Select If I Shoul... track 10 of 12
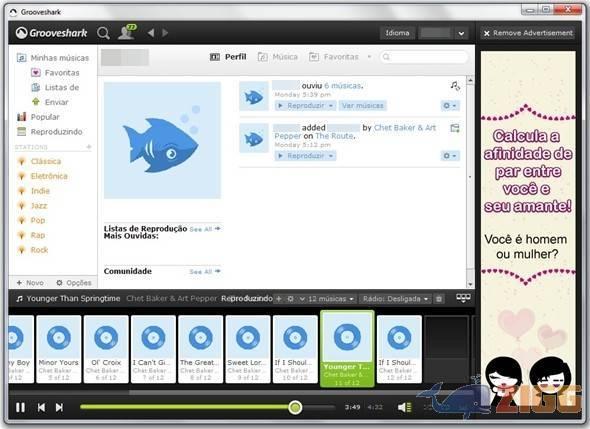The width and height of the screenshot is (590, 429). click(x=295, y=349)
